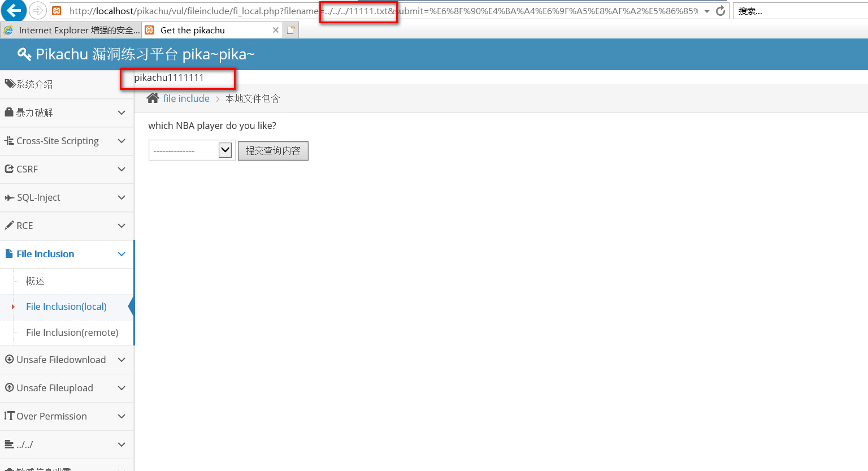
Task: Click the Pikachu 漏洞练习平台 title
Action: coord(145,54)
